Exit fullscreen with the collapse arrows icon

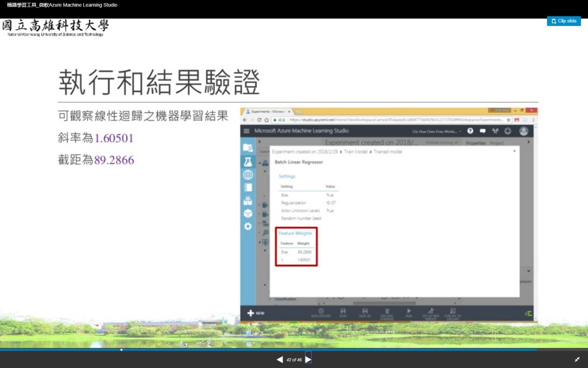click(x=577, y=359)
